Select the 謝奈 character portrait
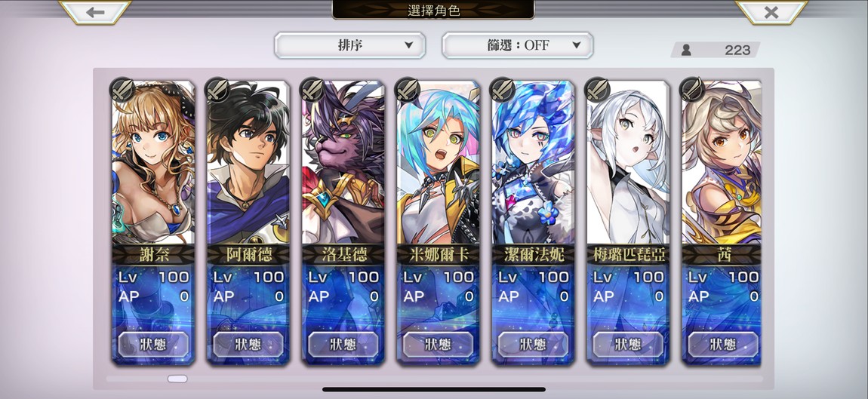The image size is (868, 399). (153, 162)
